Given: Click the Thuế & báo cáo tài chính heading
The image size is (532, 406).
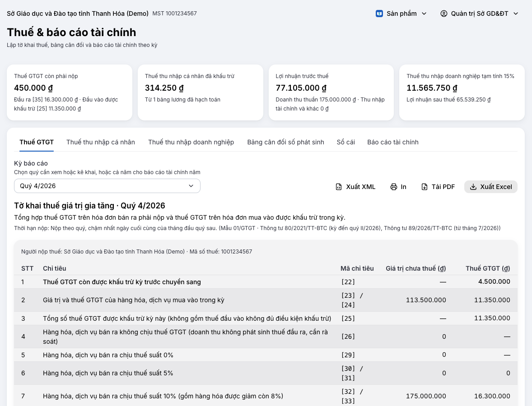Looking at the screenshot, I should (x=72, y=32).
